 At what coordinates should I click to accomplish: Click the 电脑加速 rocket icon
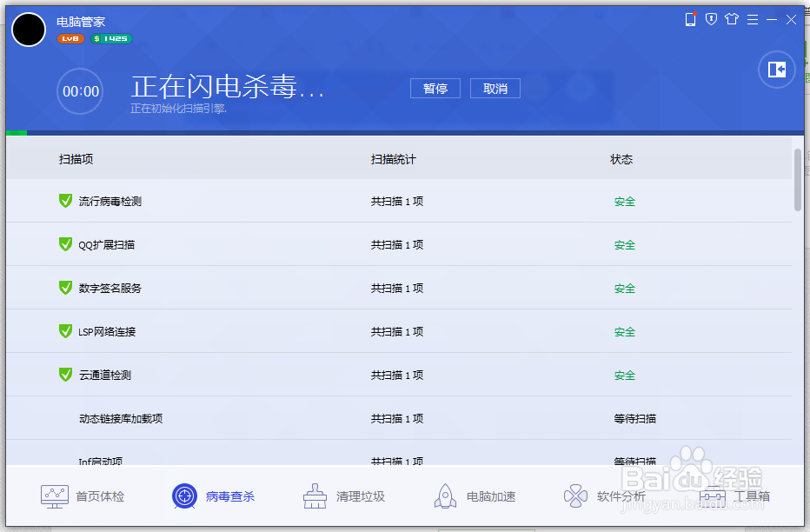[445, 496]
